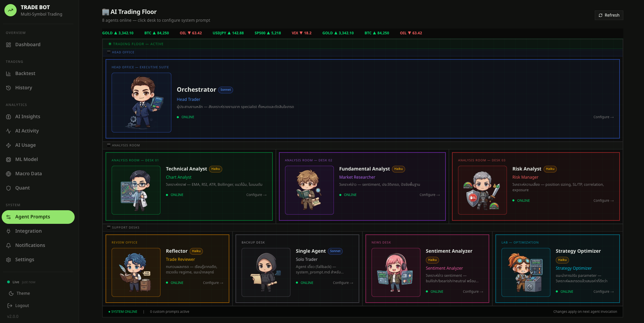Screen dimensions: 644x323
Task: Click the Sonnet badge beside Orchestrator
Action: tap(226, 90)
